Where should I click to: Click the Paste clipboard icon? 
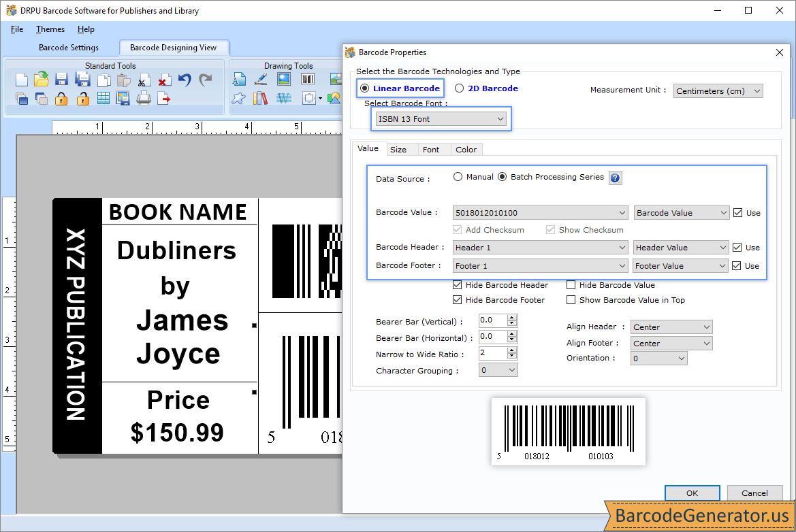point(123,80)
